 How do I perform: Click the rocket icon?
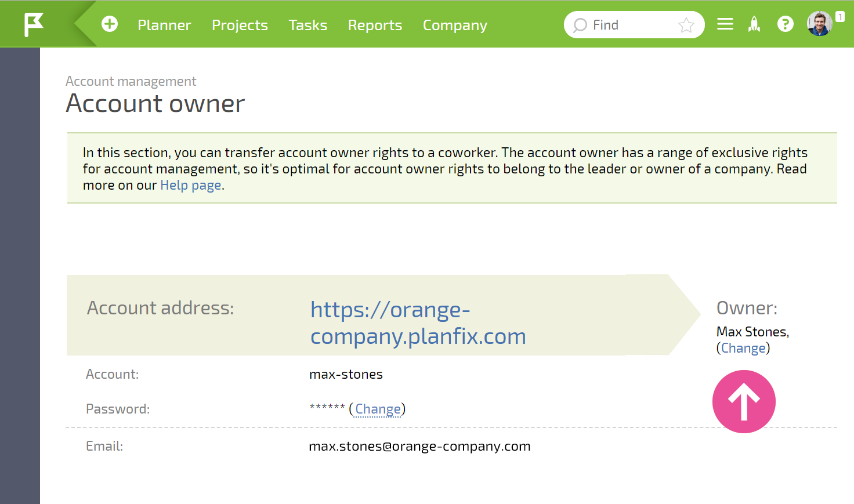pos(754,24)
